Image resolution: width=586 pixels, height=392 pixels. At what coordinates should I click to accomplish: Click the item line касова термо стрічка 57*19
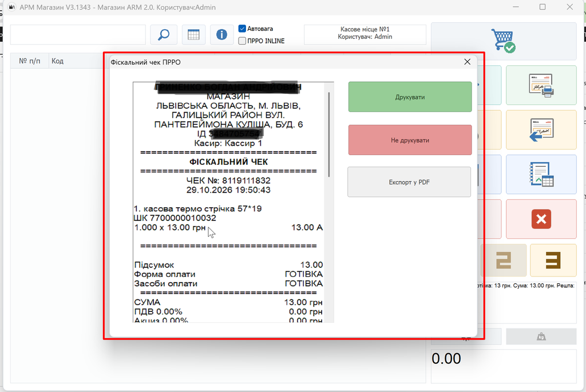(197, 208)
